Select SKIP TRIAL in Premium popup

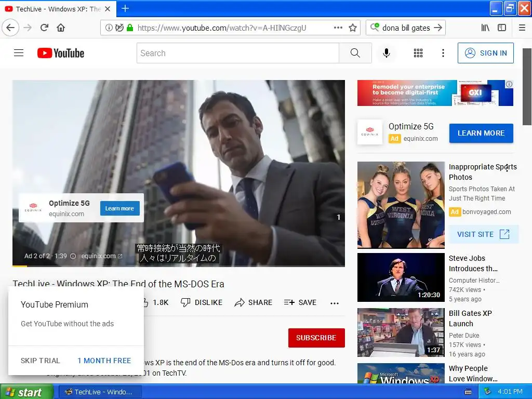pyautogui.click(x=40, y=361)
